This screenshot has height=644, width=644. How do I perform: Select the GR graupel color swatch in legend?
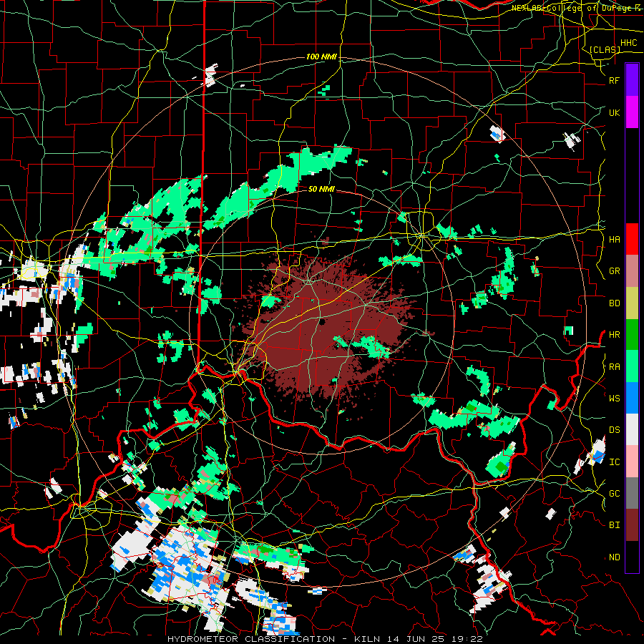coord(632,270)
